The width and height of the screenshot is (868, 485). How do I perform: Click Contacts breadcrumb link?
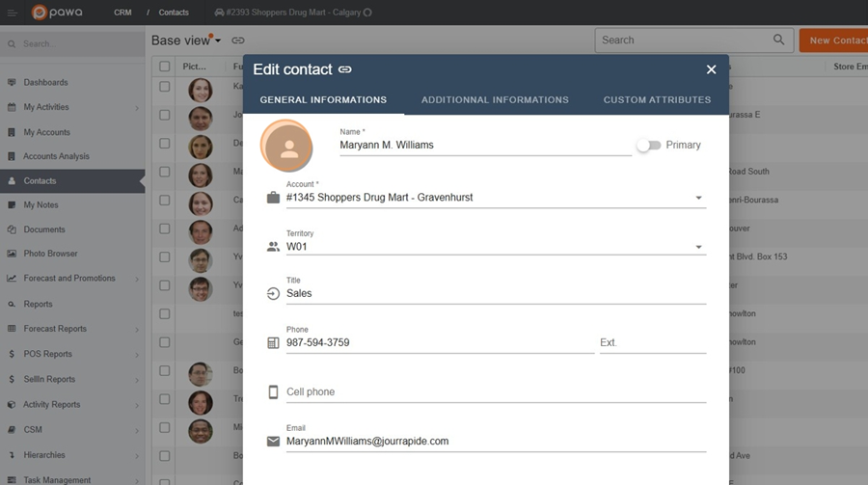pos(174,13)
